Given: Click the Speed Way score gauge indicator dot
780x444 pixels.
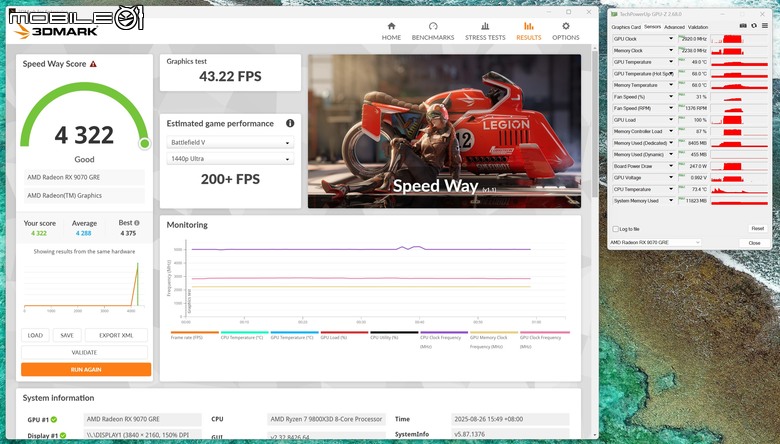Looking at the screenshot, I should coord(145,144).
